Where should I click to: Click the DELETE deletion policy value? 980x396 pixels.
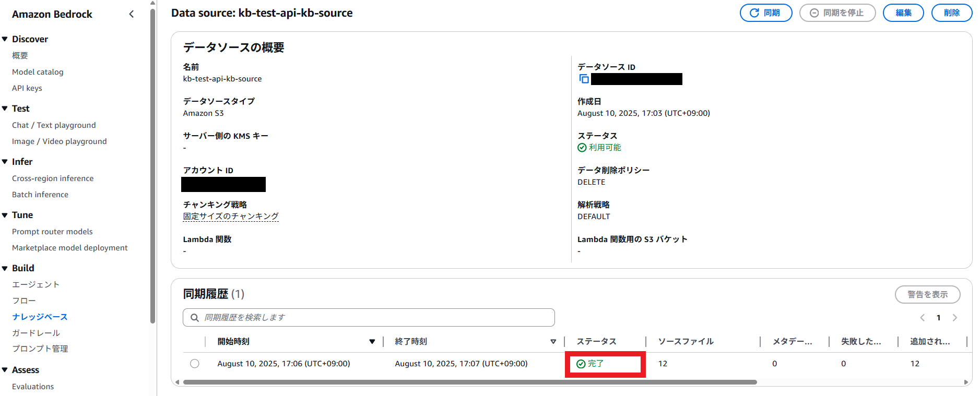coord(592,182)
